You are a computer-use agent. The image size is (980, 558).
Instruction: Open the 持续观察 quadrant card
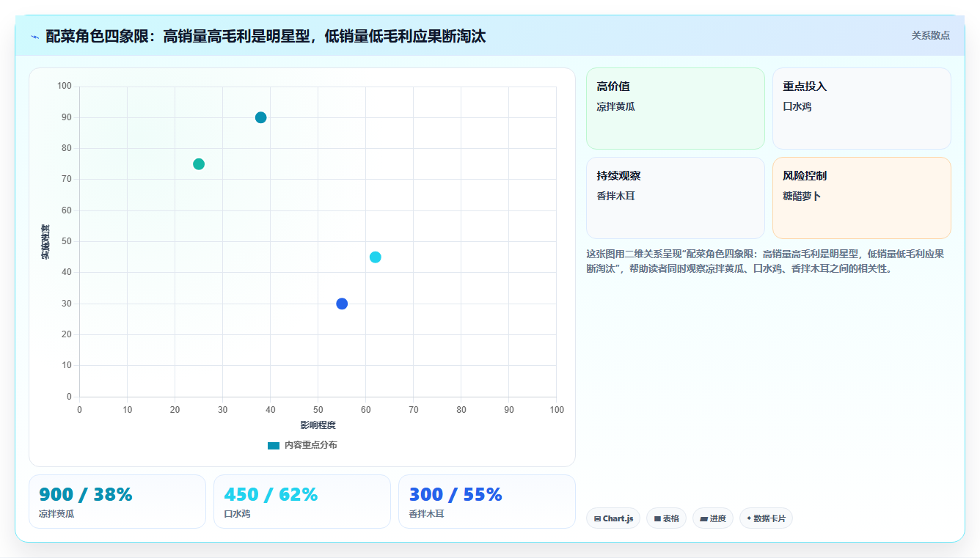click(x=675, y=198)
